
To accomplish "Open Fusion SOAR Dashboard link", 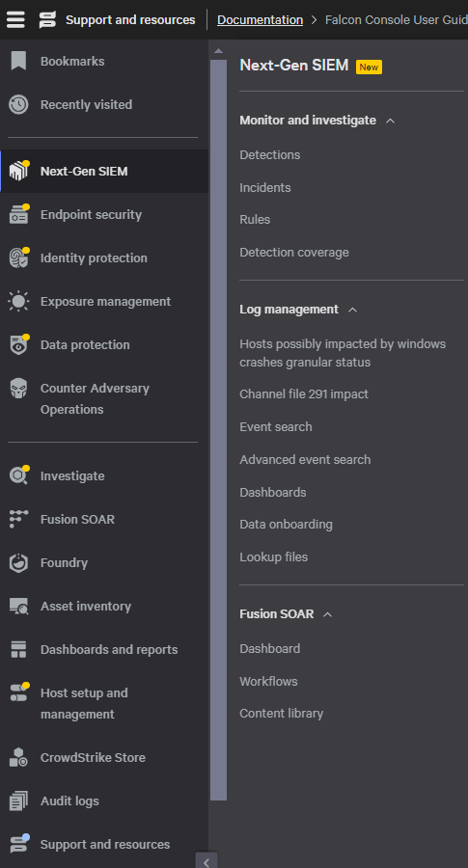I will click(270, 649).
